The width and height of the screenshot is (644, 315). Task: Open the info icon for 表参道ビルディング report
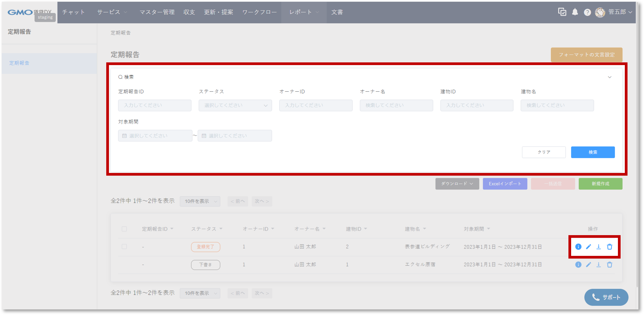click(x=578, y=247)
